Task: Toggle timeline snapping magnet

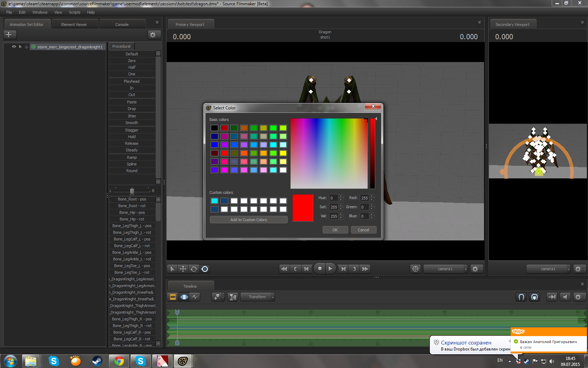Action: pos(521,297)
